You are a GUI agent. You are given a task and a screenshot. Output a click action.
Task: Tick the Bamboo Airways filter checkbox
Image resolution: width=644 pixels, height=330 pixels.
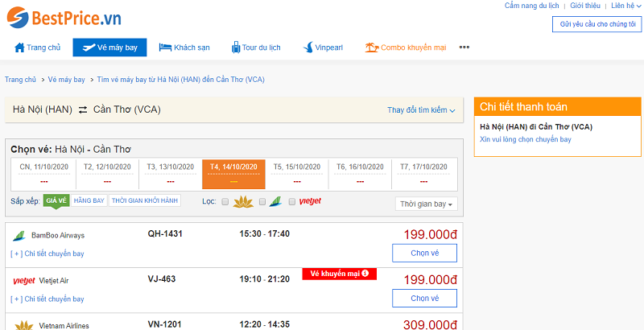(262, 201)
